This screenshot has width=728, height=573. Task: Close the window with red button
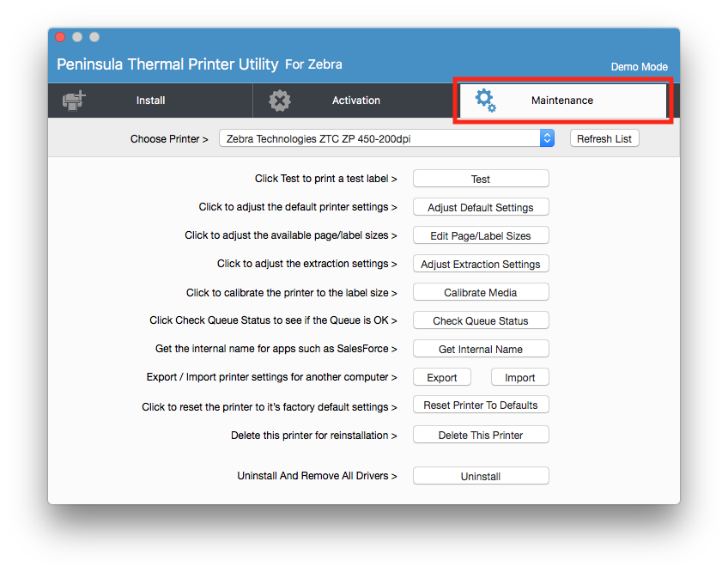[x=60, y=37]
